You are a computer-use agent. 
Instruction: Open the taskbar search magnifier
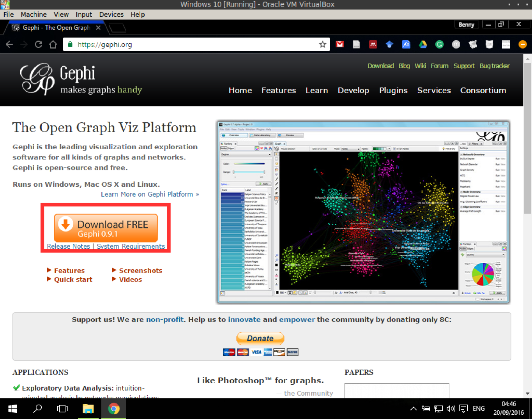pos(38,408)
